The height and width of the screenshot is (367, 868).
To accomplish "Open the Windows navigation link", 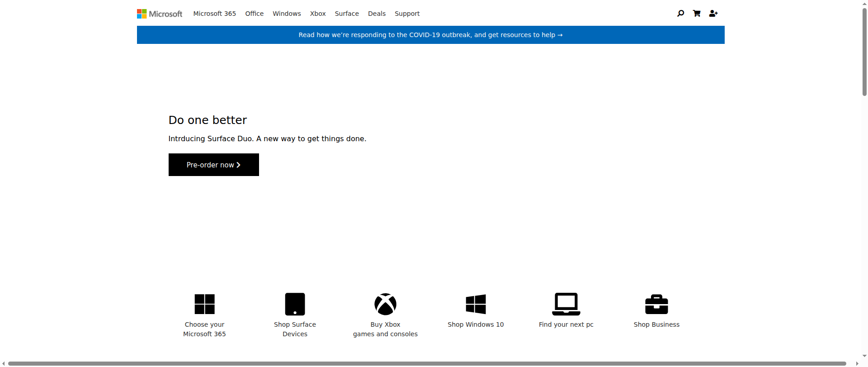I will pyautogui.click(x=287, y=14).
